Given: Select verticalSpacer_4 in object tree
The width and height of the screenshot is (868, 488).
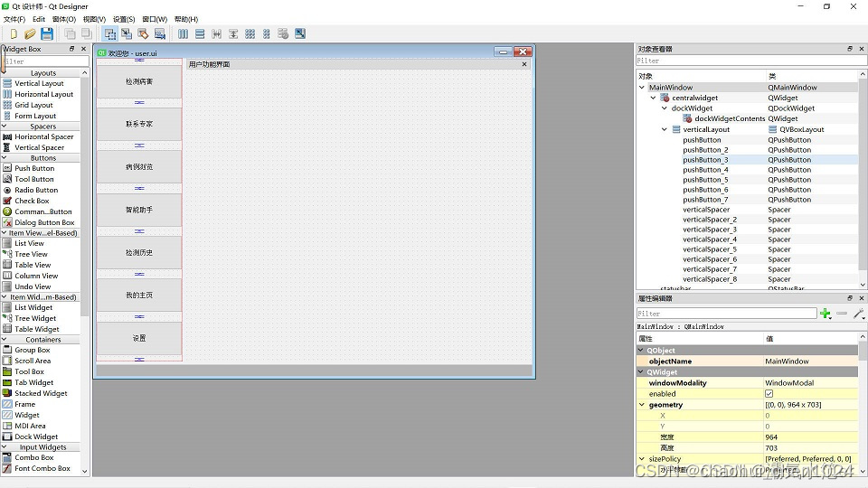Looking at the screenshot, I should click(x=710, y=239).
